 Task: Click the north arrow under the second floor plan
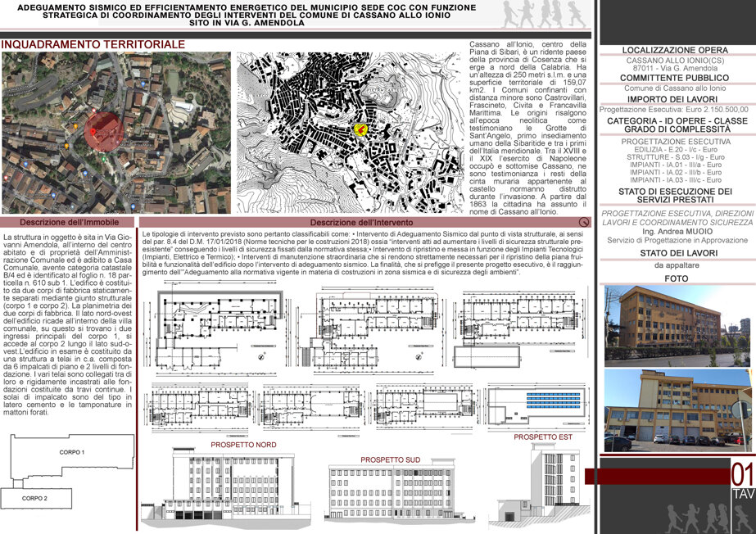point(419,356)
